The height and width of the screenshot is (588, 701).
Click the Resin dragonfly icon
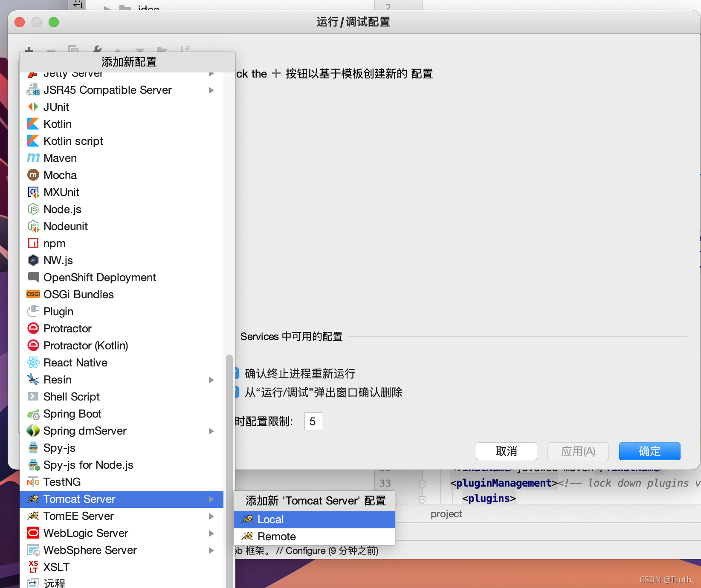click(x=33, y=379)
